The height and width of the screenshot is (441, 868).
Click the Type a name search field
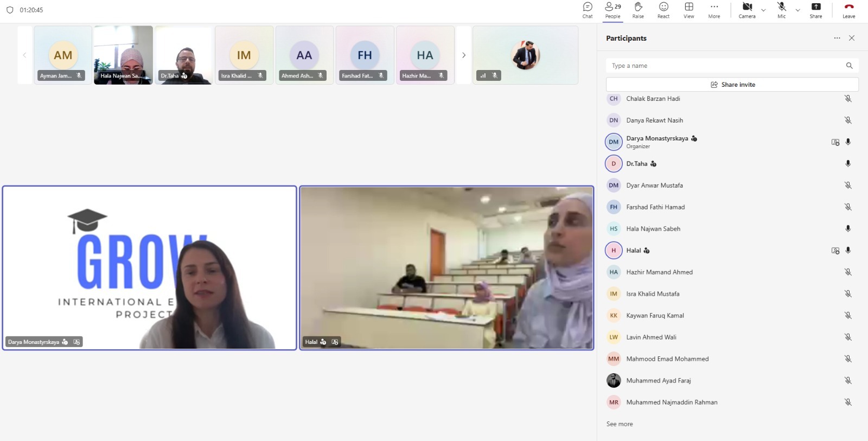point(724,66)
